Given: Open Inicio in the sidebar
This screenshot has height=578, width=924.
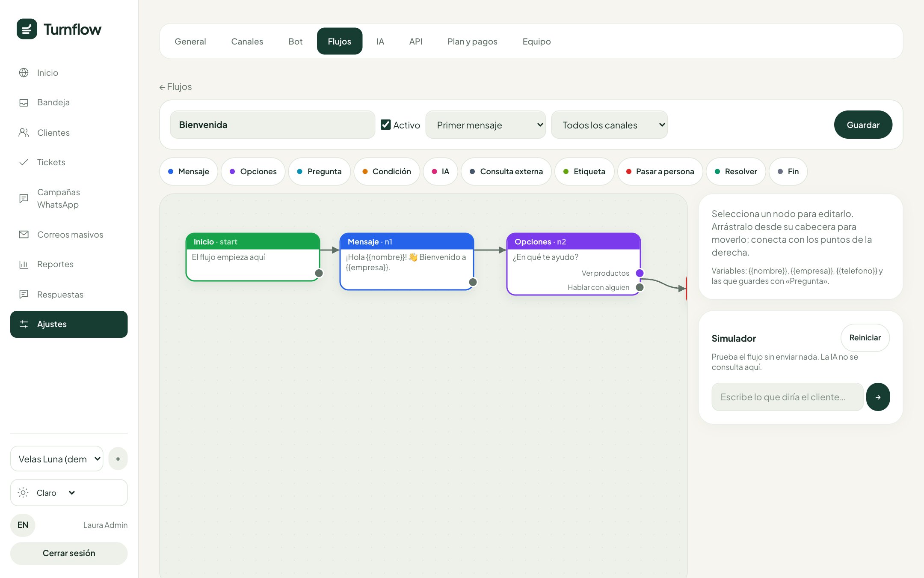Looking at the screenshot, I should pyautogui.click(x=69, y=73).
